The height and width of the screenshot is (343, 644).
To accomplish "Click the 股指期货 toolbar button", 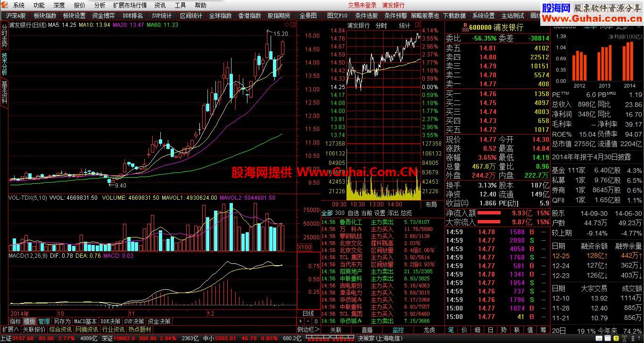I will pyautogui.click(x=279, y=16).
